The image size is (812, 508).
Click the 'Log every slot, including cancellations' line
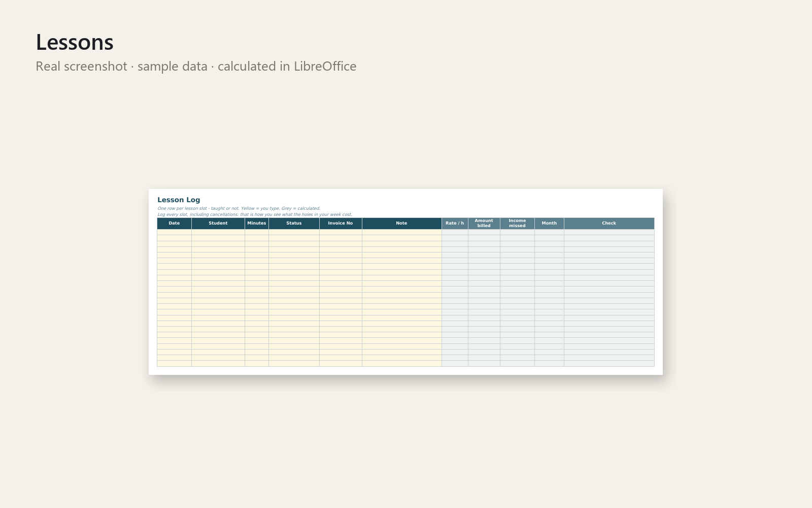[254, 214]
